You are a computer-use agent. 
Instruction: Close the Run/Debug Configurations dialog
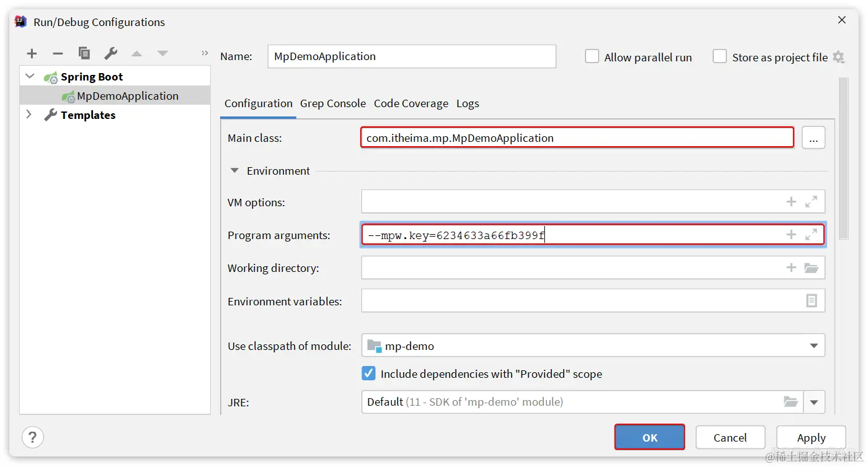[x=842, y=20]
